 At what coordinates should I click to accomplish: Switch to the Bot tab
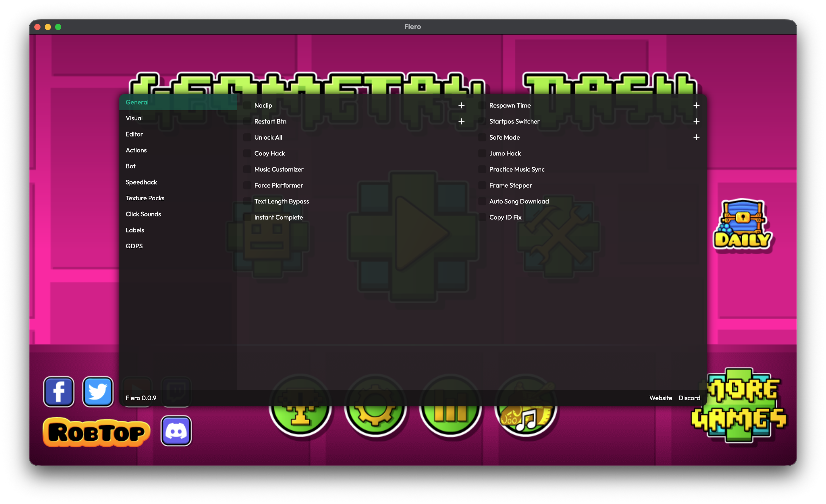(178, 166)
